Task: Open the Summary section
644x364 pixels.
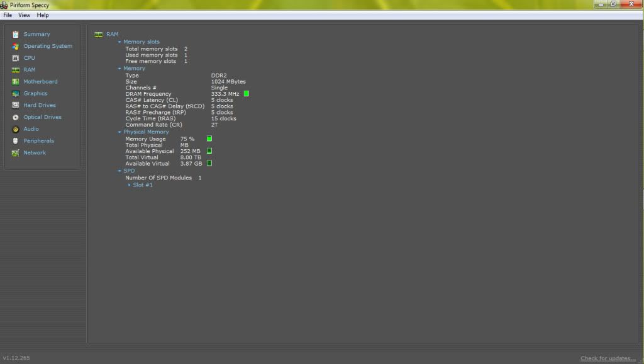Action: click(x=36, y=34)
